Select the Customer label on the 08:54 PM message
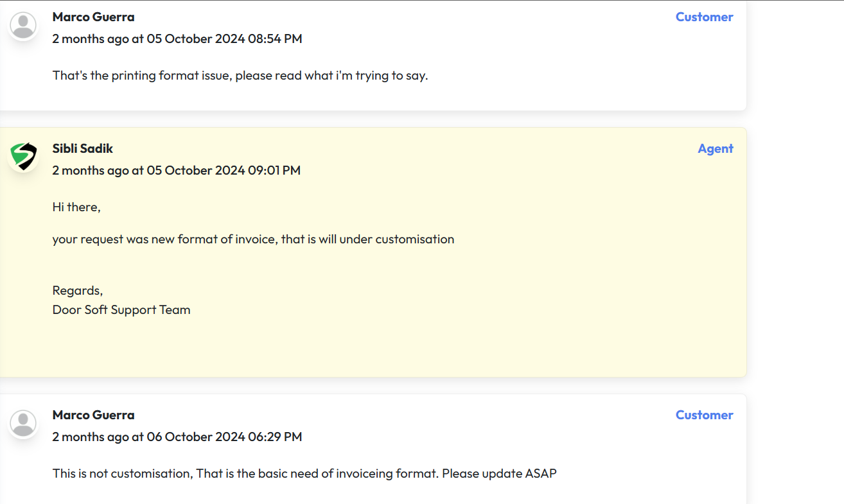Image resolution: width=844 pixels, height=504 pixels. tap(704, 17)
